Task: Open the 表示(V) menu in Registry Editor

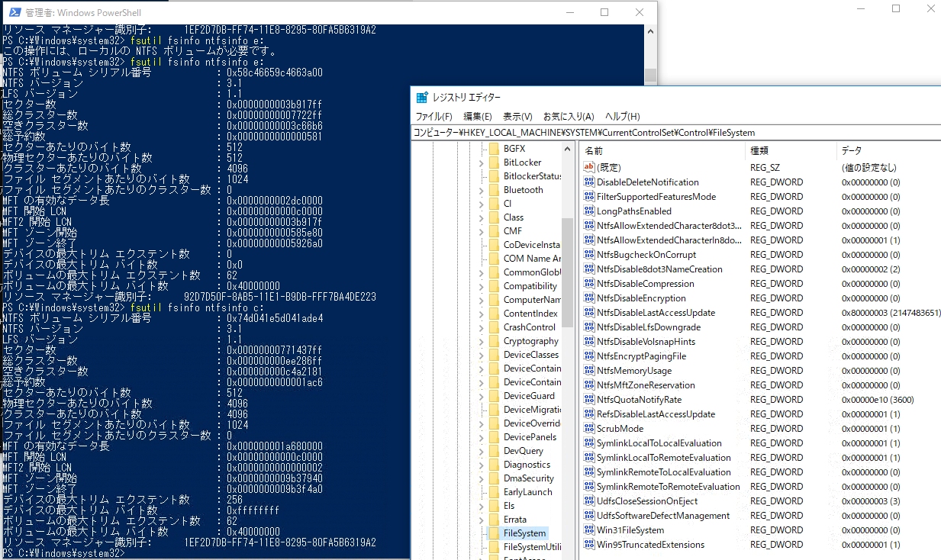Action: 517,116
